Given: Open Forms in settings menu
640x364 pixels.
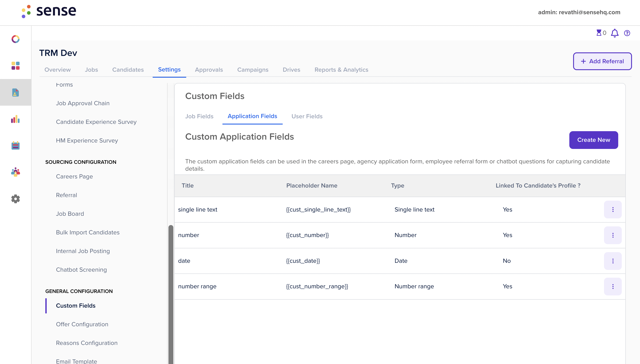Looking at the screenshot, I should tap(64, 85).
